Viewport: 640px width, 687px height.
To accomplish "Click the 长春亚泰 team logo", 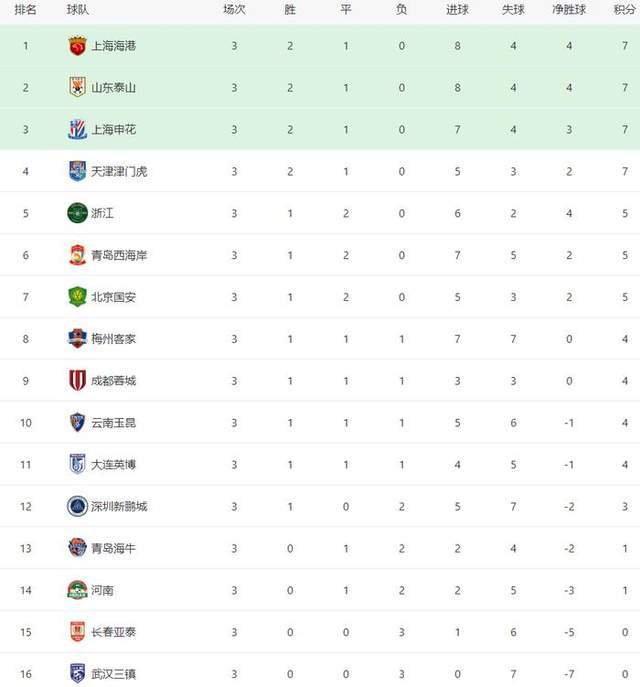I will [78, 632].
